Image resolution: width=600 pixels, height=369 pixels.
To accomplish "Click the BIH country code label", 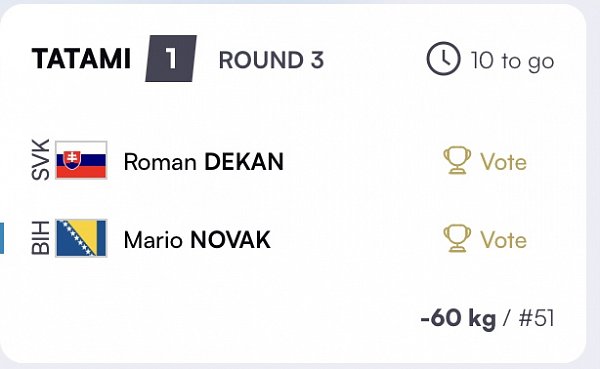I will (41, 238).
